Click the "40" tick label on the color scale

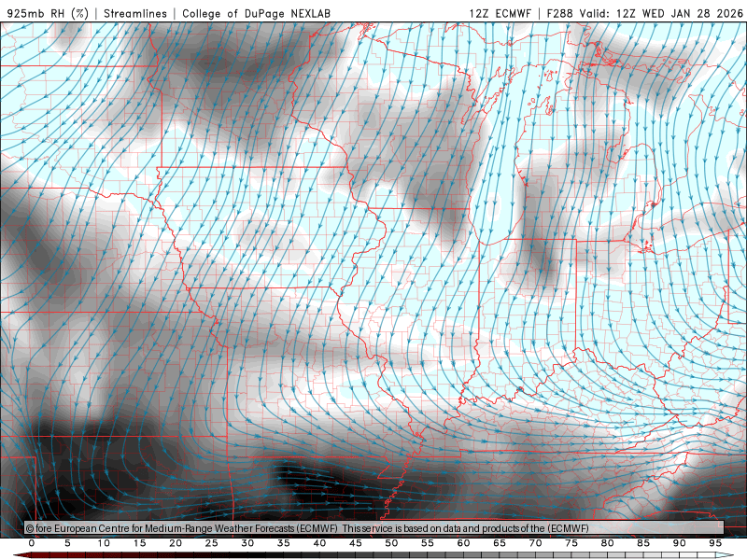319,543
